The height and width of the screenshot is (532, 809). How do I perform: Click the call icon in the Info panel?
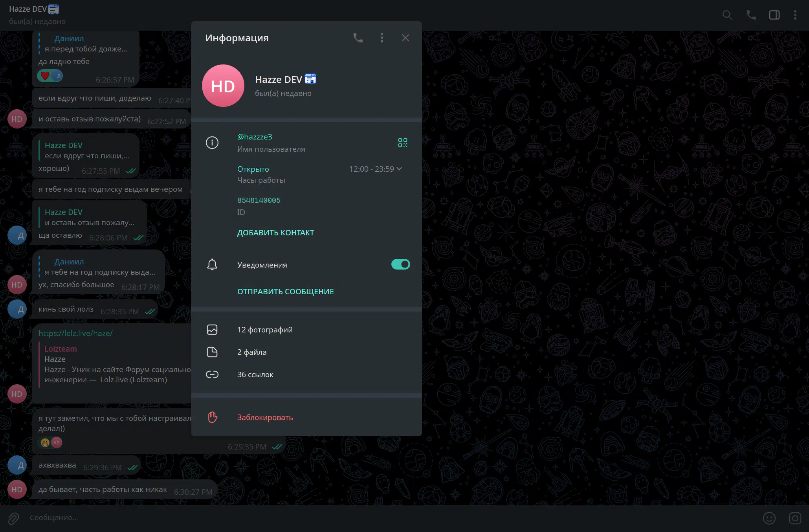click(358, 38)
